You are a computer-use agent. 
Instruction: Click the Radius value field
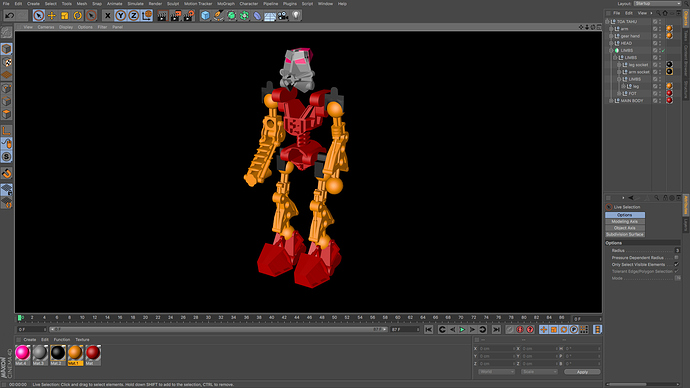point(678,250)
